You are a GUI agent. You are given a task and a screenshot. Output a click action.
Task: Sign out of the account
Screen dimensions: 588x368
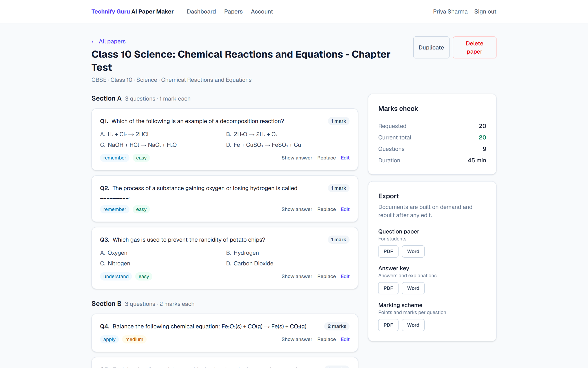pos(485,11)
